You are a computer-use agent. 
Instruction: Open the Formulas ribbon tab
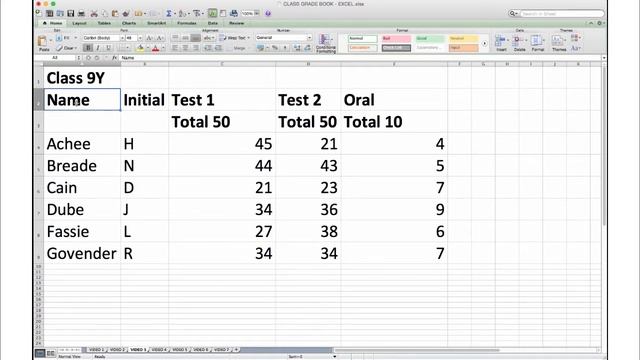[x=187, y=23]
